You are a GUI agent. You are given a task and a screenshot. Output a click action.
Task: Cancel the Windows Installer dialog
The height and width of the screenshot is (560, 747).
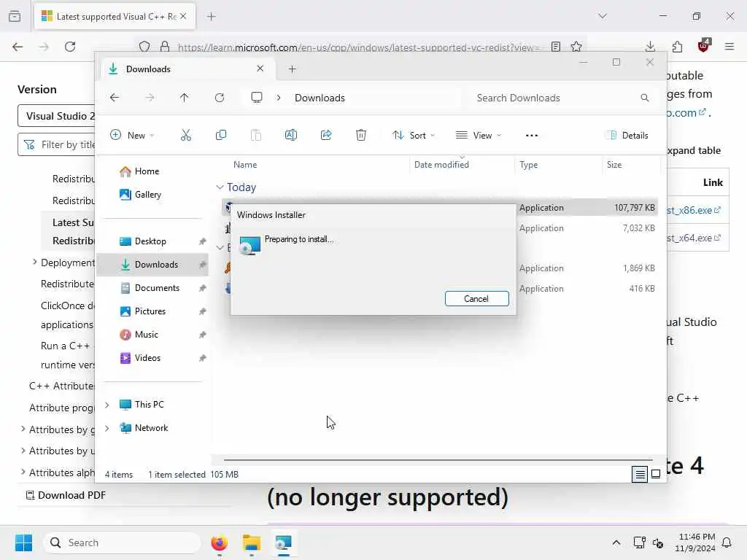[x=476, y=298]
